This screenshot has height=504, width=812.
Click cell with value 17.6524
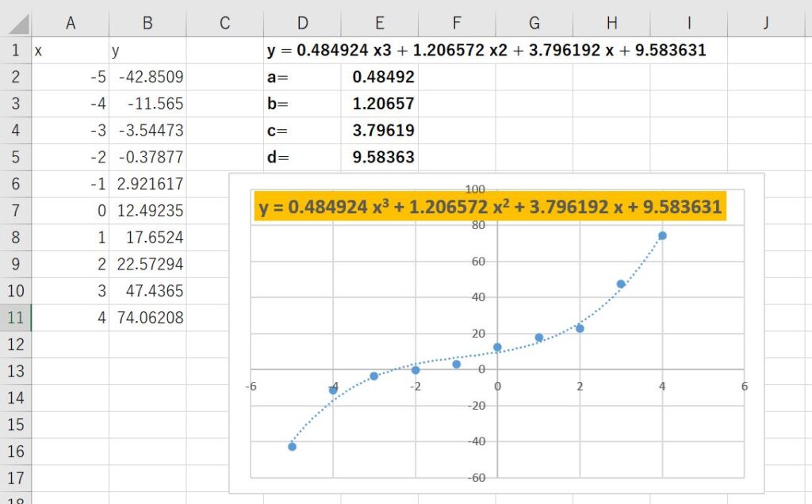pos(147,238)
